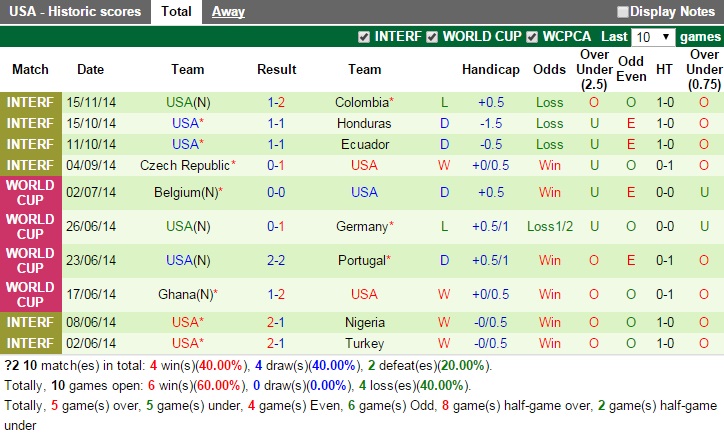Open the Colombia team link
Image resolution: width=724 pixels, height=434 pixels.
click(x=361, y=102)
